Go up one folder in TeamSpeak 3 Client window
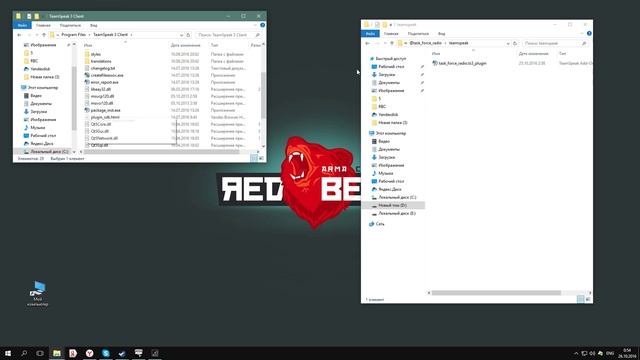This screenshot has height=360, width=640. [44, 35]
